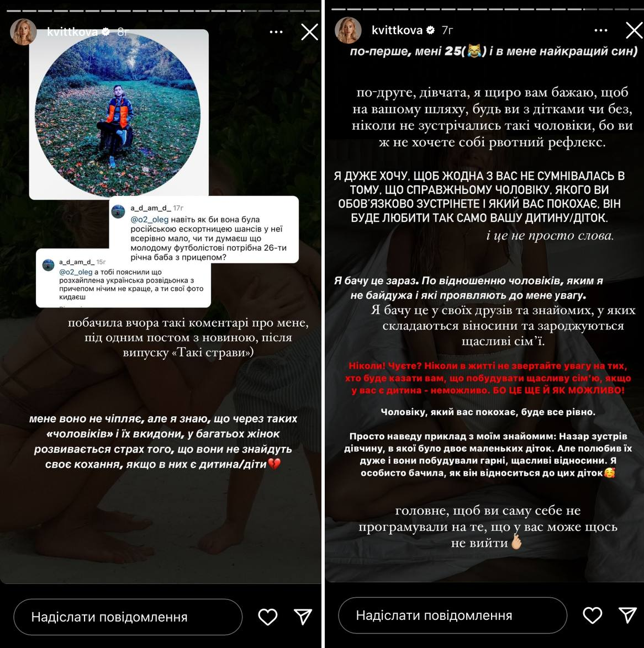Open kvittkova username in right story header
The width and height of the screenshot is (644, 648).
[397, 30]
